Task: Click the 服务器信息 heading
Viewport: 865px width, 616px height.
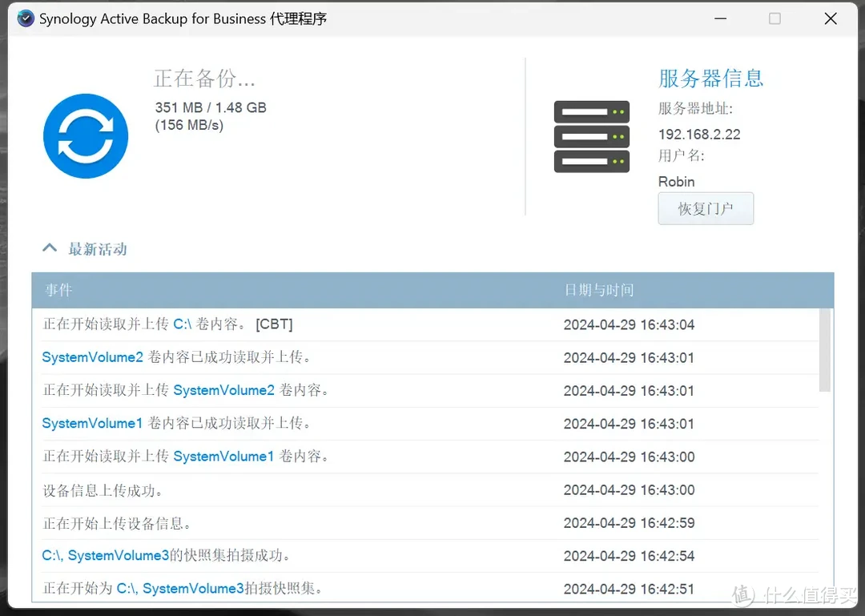Action: click(710, 79)
